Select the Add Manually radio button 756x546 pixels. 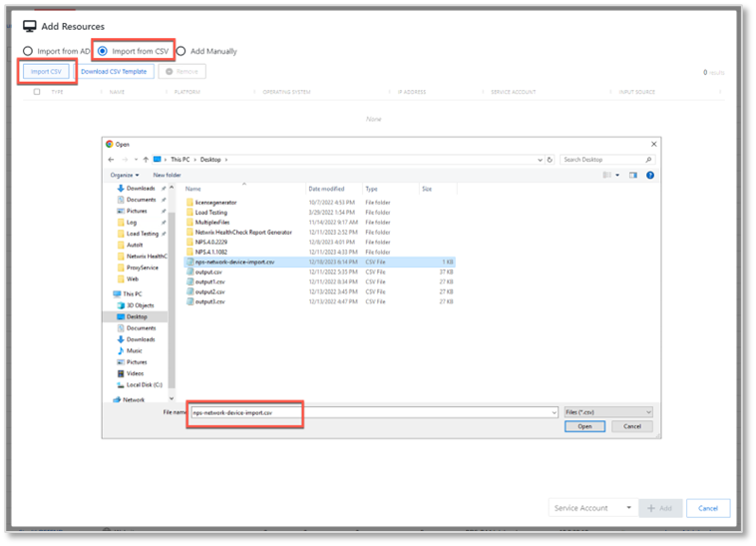pyautogui.click(x=182, y=51)
